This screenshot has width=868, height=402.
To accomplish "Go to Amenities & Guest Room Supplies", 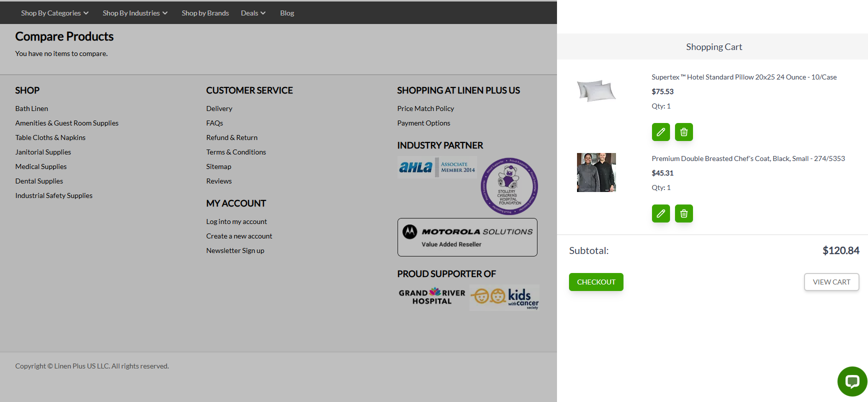I will pos(66,123).
